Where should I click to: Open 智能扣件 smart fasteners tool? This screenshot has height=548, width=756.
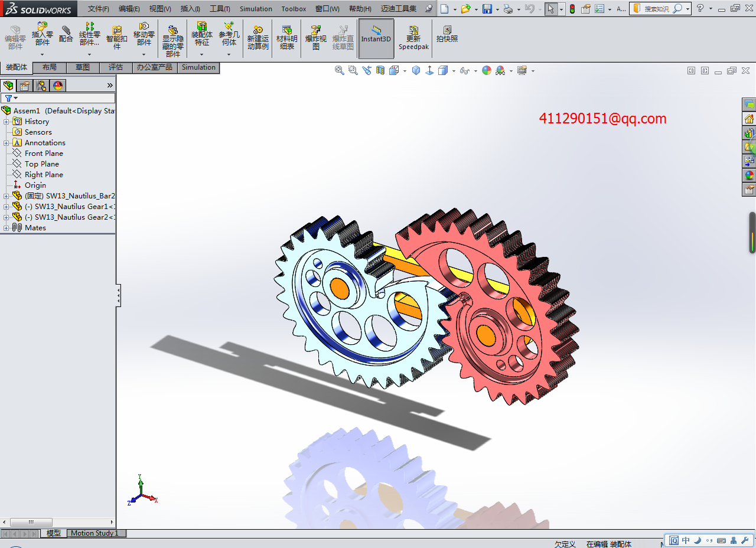pos(117,37)
